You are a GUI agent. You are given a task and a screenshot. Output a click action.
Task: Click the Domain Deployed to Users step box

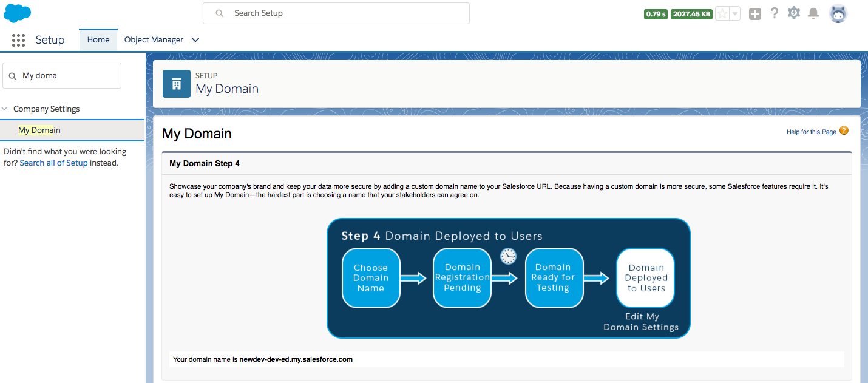646,278
